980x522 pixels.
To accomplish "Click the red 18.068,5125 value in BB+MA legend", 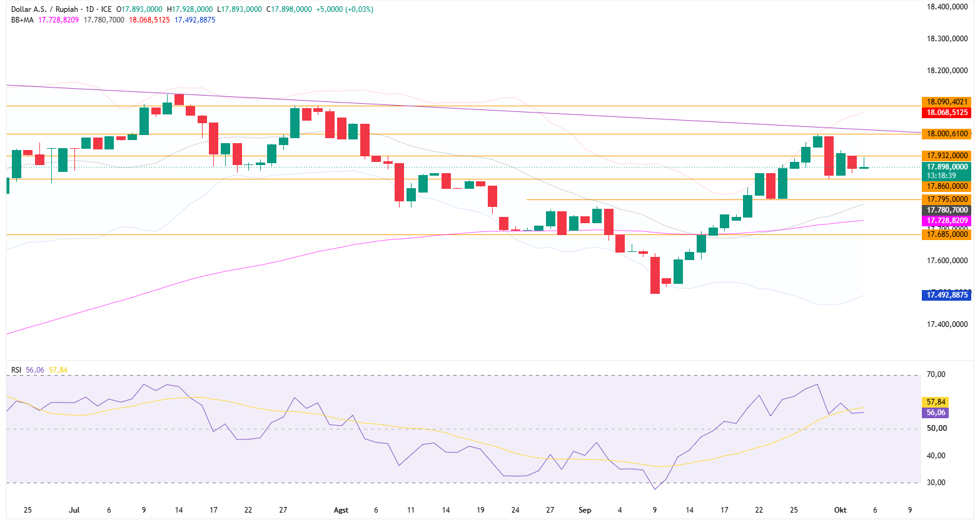I will (149, 20).
